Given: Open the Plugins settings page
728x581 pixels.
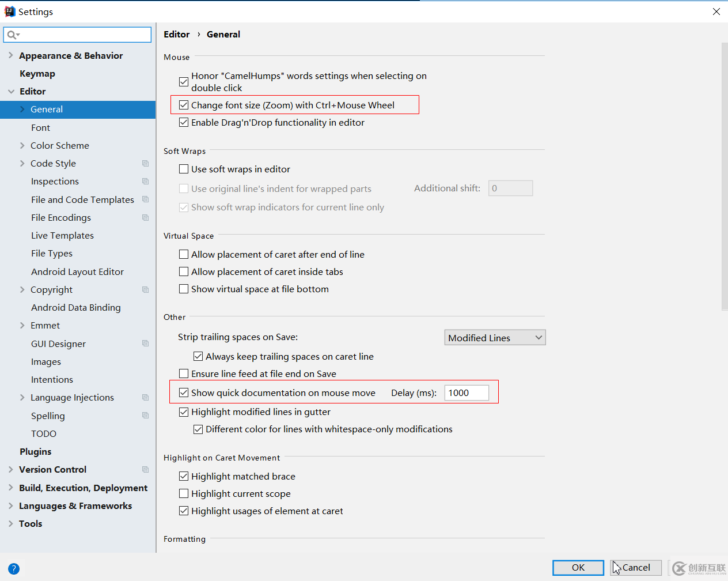Looking at the screenshot, I should tap(36, 452).
